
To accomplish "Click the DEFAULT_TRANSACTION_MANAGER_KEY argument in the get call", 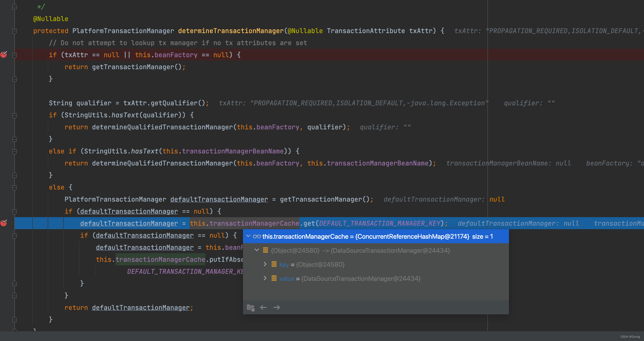I will 380,223.
